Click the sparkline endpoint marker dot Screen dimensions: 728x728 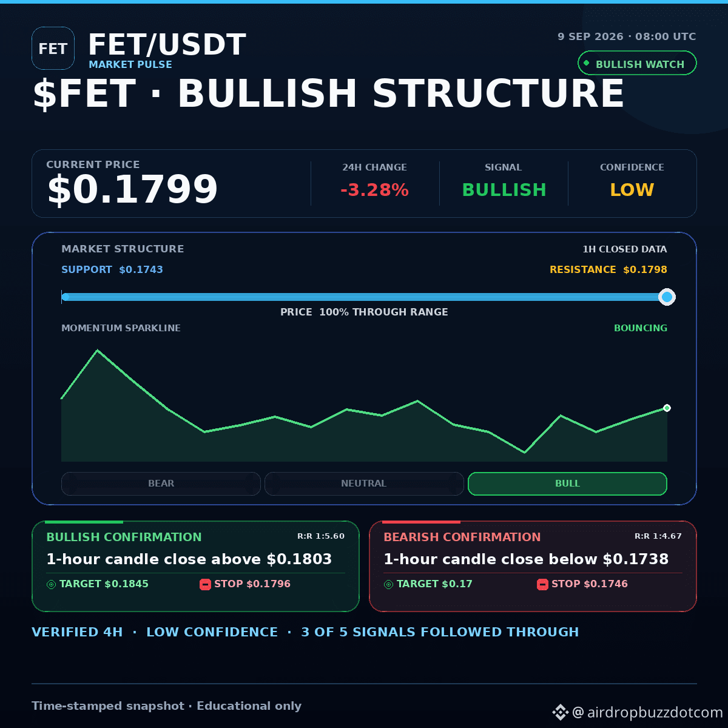click(x=667, y=408)
